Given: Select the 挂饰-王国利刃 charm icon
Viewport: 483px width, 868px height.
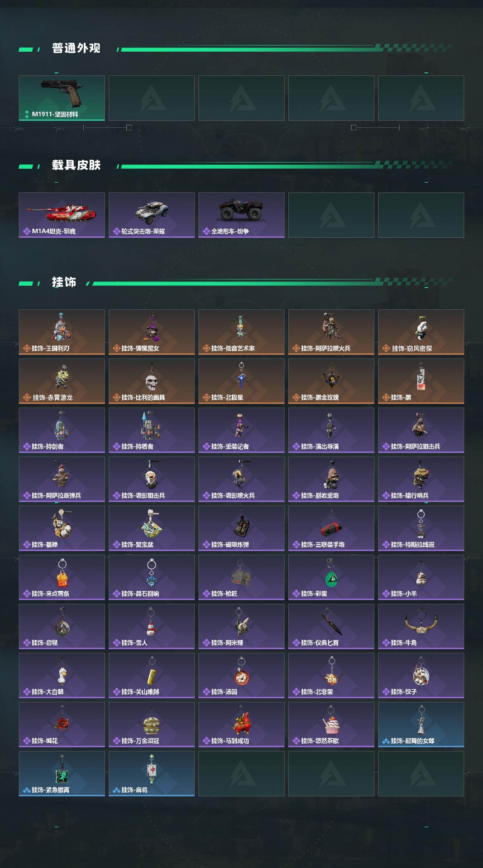Looking at the screenshot, I should [62, 332].
